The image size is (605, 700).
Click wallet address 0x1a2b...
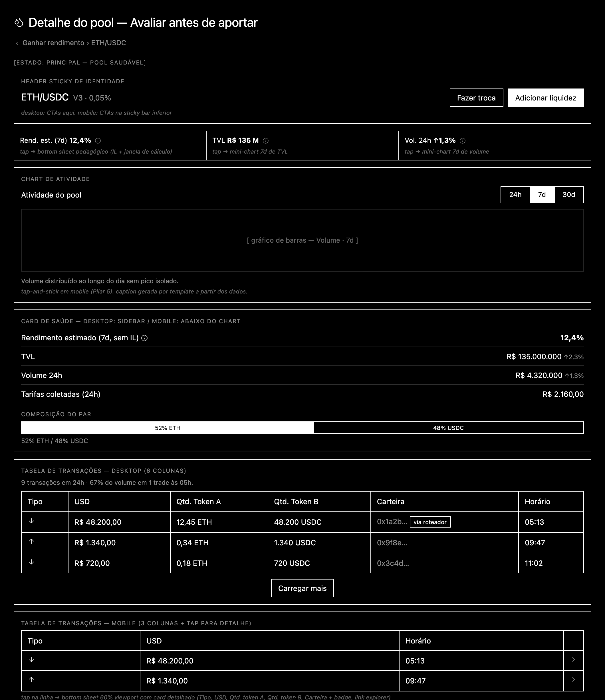pos(392,522)
